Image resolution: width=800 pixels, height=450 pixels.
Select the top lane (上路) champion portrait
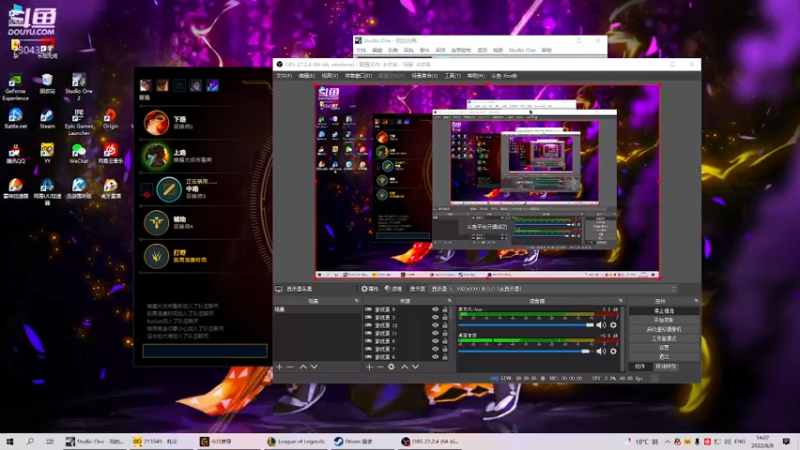[x=156, y=156]
